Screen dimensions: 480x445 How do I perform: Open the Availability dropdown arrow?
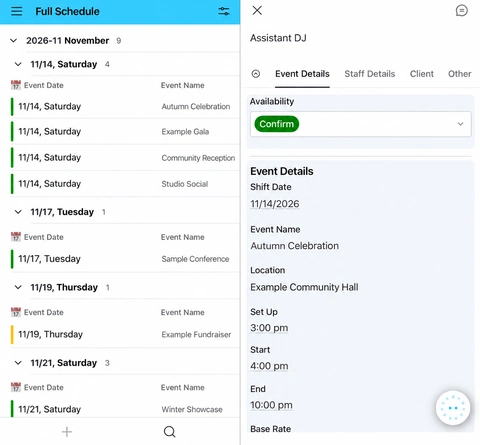(x=460, y=124)
